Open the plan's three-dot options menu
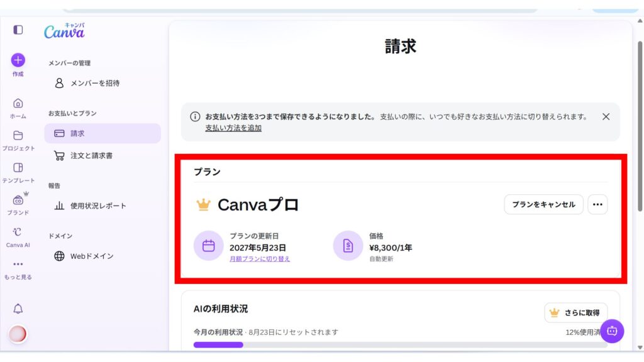 click(x=597, y=204)
